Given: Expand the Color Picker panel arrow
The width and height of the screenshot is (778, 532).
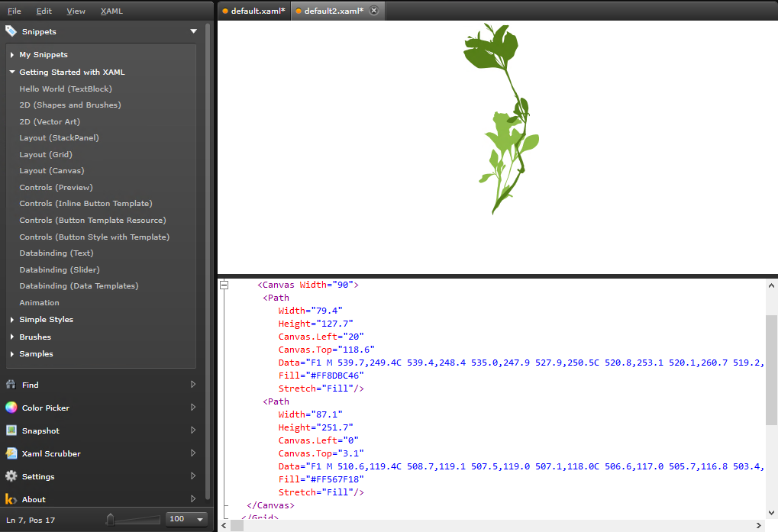Looking at the screenshot, I should [x=193, y=407].
